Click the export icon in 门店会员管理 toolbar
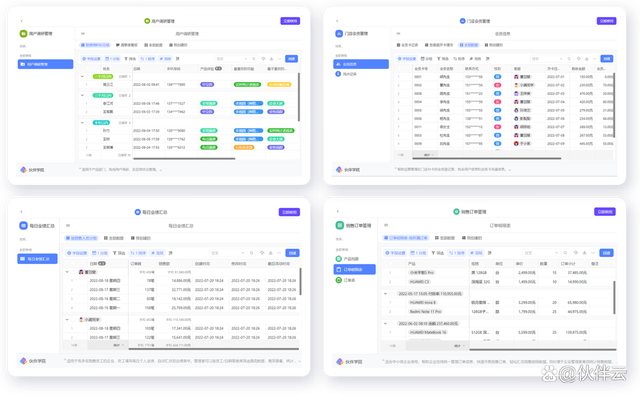The width and height of the screenshot is (640, 396). pos(587,59)
